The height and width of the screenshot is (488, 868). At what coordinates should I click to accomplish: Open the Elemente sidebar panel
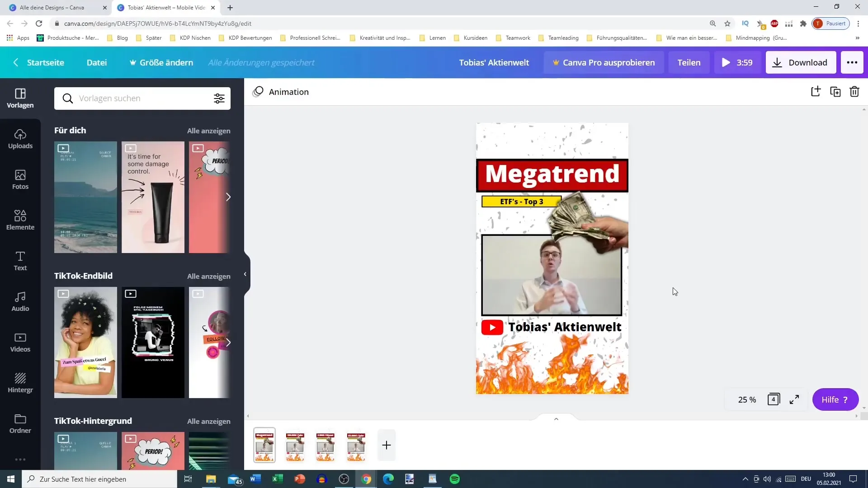coord(20,221)
